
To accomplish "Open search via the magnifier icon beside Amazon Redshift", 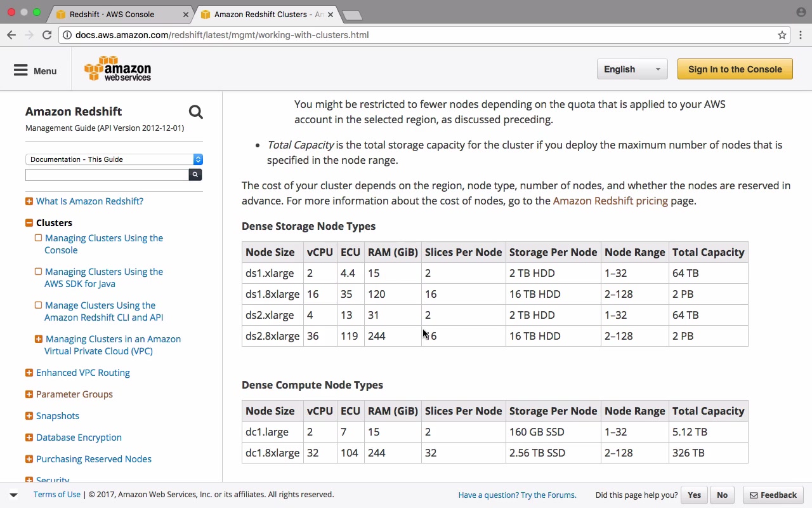I will (195, 112).
